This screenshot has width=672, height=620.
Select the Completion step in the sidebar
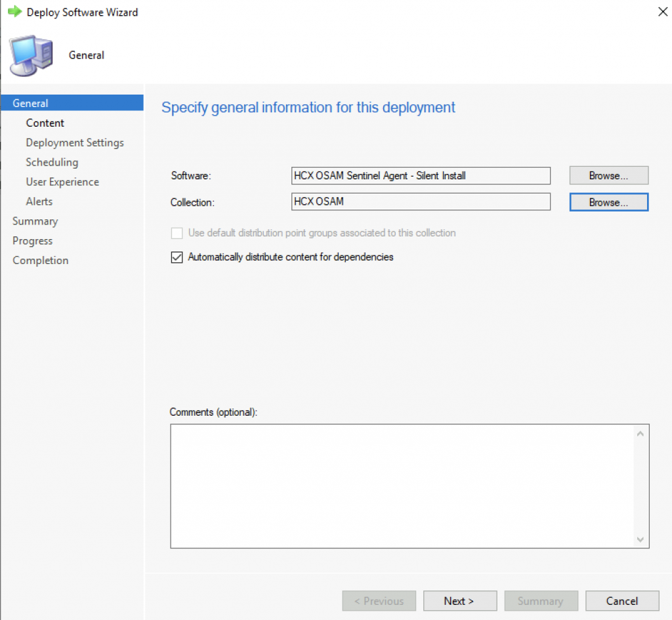point(41,260)
